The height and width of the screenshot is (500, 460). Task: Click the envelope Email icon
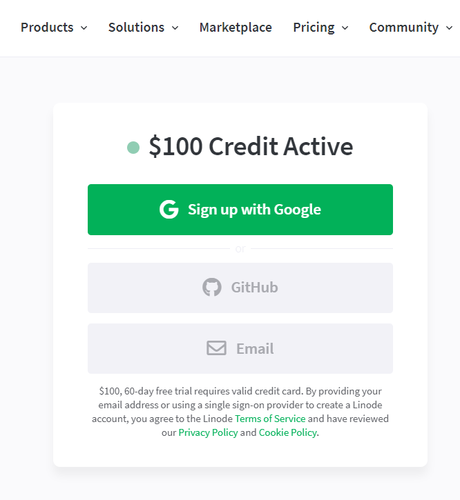click(216, 348)
